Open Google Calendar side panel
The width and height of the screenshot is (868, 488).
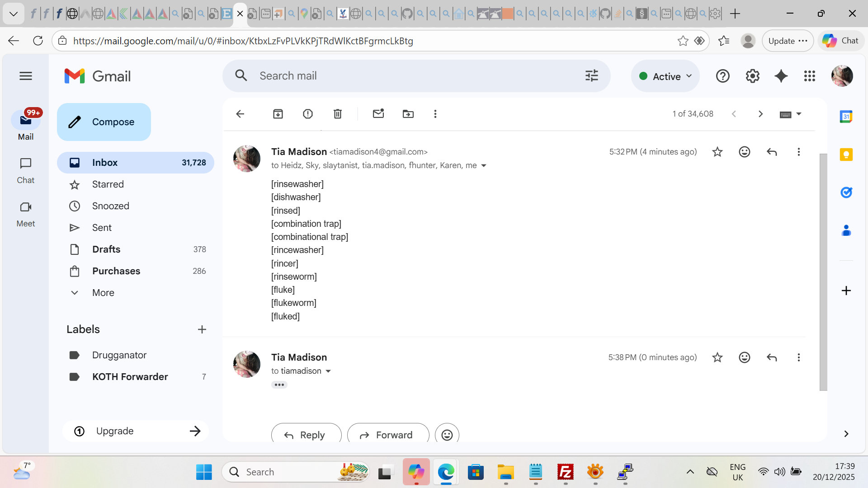coord(846,117)
